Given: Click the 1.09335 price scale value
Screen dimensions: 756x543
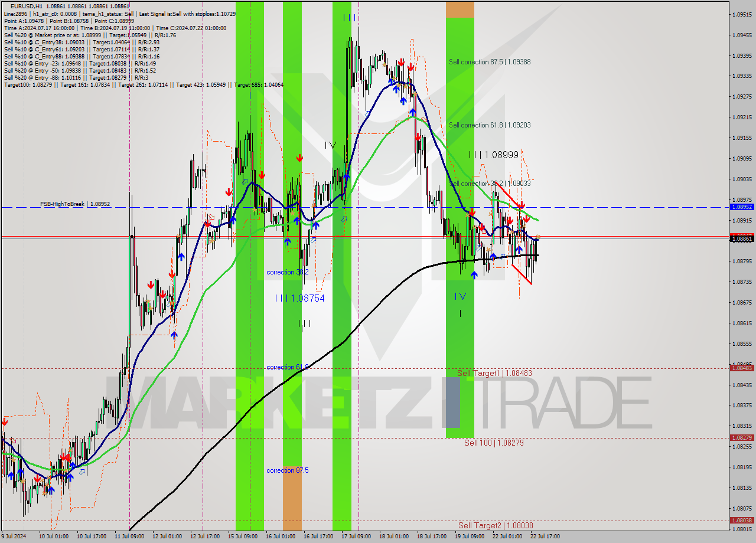Looking at the screenshot, I should [742, 76].
